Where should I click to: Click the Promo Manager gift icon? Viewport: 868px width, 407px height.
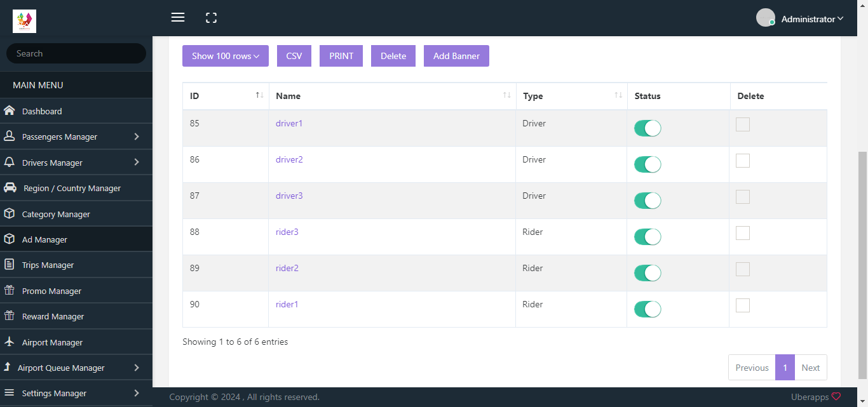pos(10,291)
